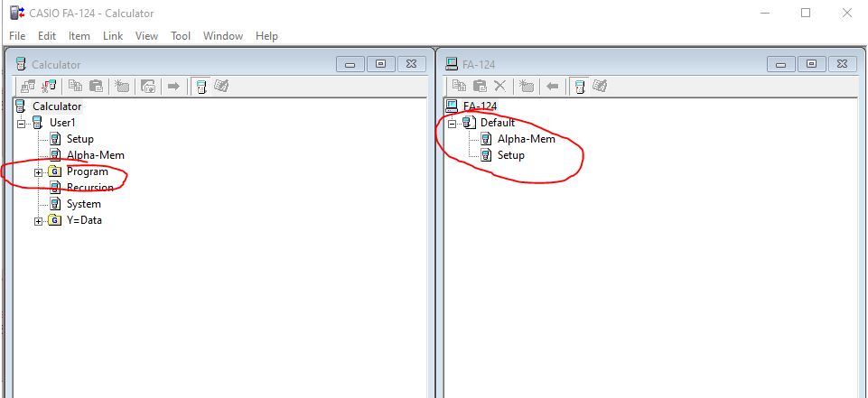Click the right-arrow transfer icon in Calculator toolbar
This screenshot has width=868, height=398.
click(173, 87)
